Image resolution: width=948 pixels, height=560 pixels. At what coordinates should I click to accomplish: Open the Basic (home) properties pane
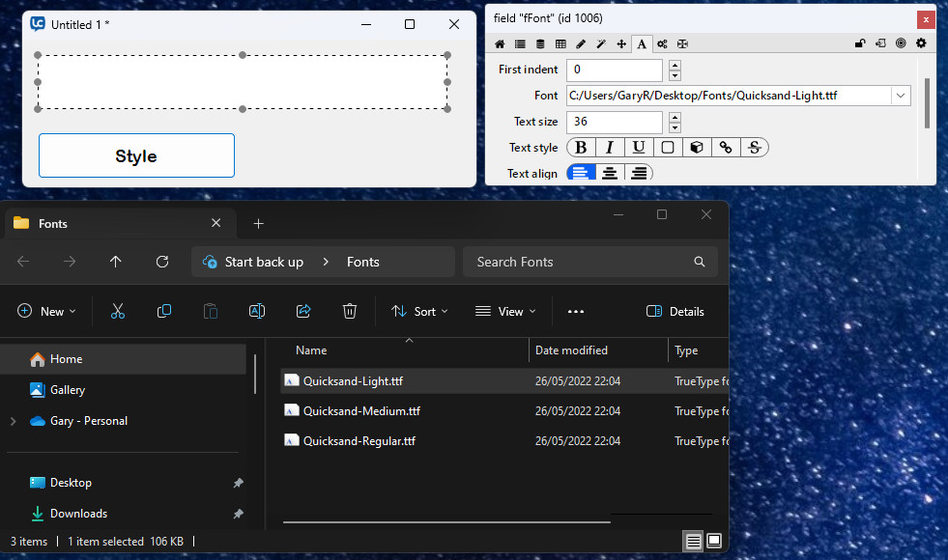click(x=500, y=43)
